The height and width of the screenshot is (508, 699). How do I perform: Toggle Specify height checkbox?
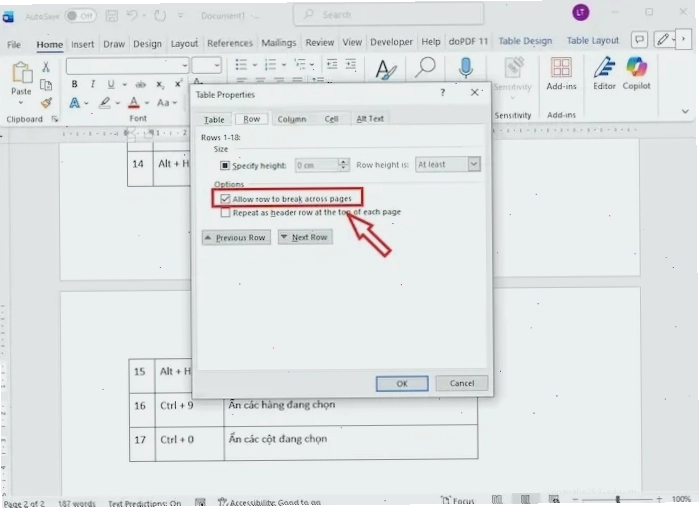(225, 165)
